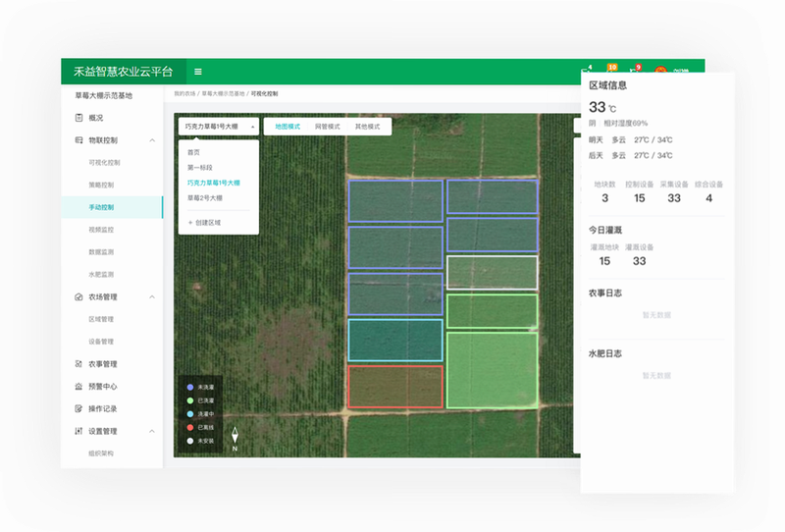Screen dimensions: 785x532
Task: Open 策略控制 submenu item
Action: coord(101,185)
